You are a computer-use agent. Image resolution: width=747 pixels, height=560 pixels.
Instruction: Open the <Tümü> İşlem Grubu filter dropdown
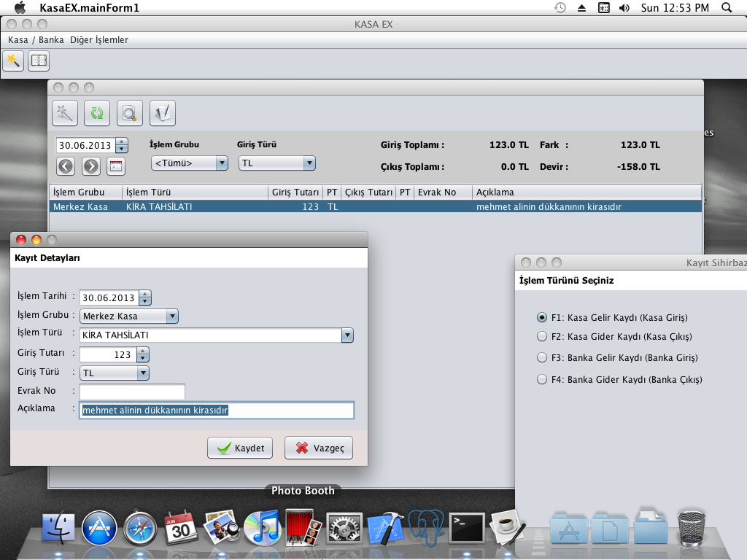point(222,163)
